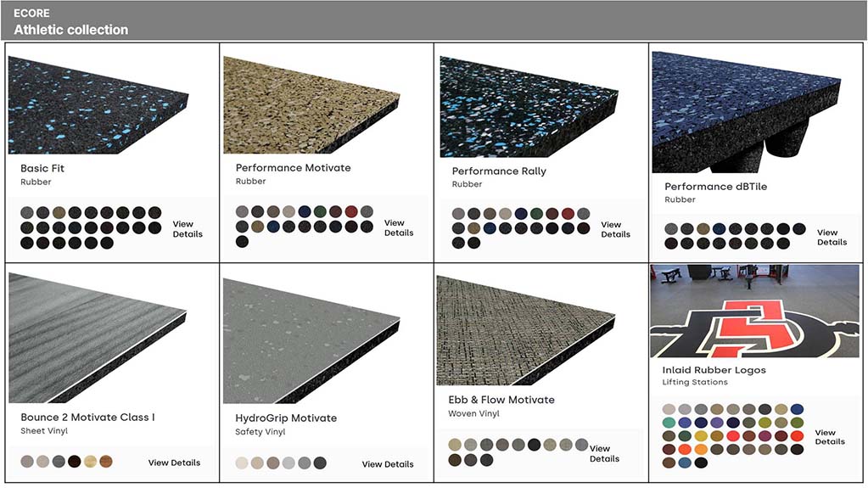Select the magenta swatch under Inlaid Rubber Logos
Image resolution: width=868 pixels, height=488 pixels.
(765, 436)
